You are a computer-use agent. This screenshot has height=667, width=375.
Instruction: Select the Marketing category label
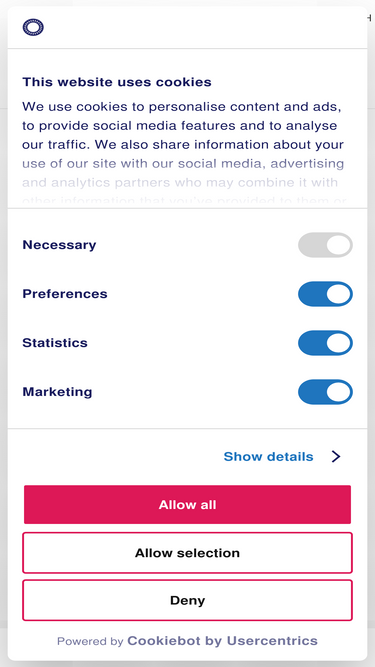(x=57, y=392)
